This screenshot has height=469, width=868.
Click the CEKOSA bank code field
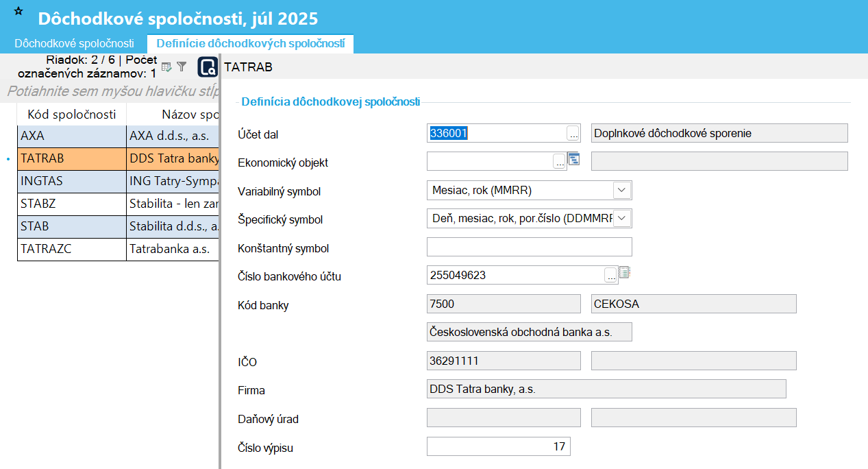coord(693,304)
